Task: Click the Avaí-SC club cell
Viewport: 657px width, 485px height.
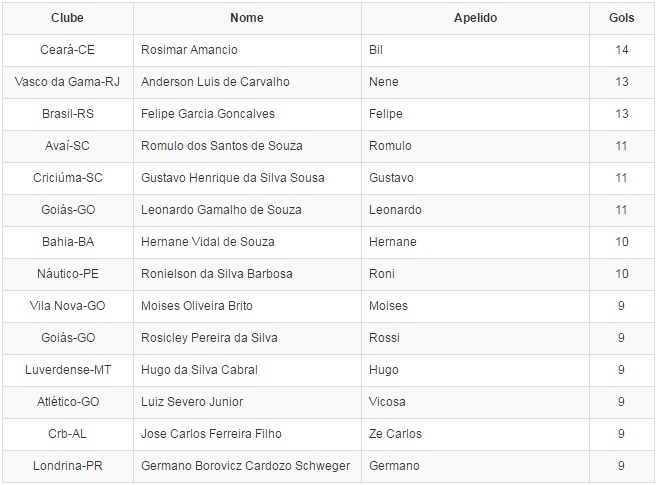Action: pyautogui.click(x=67, y=146)
